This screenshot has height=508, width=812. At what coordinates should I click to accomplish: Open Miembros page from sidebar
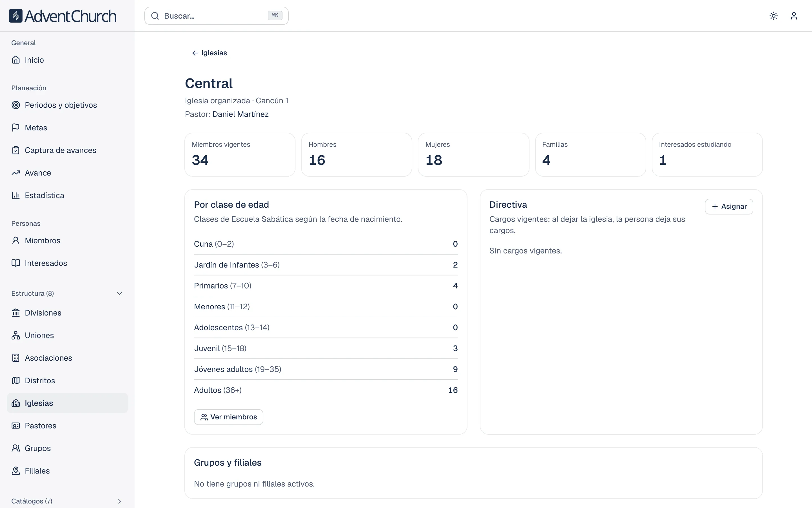click(x=67, y=240)
